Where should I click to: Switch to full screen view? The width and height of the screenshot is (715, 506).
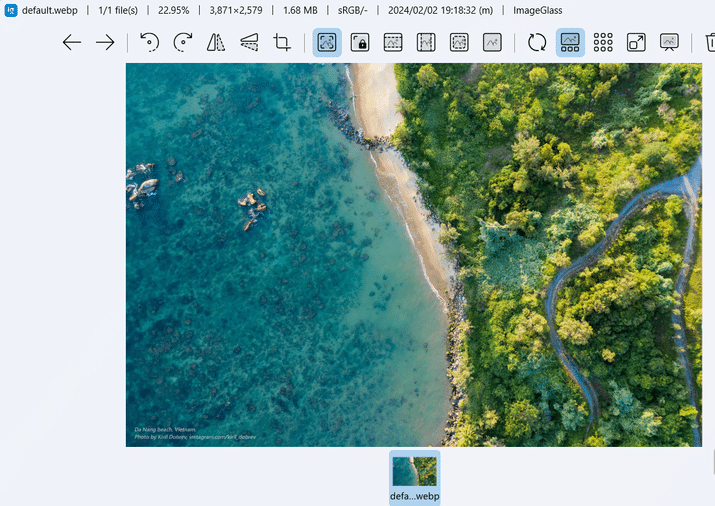coord(636,42)
